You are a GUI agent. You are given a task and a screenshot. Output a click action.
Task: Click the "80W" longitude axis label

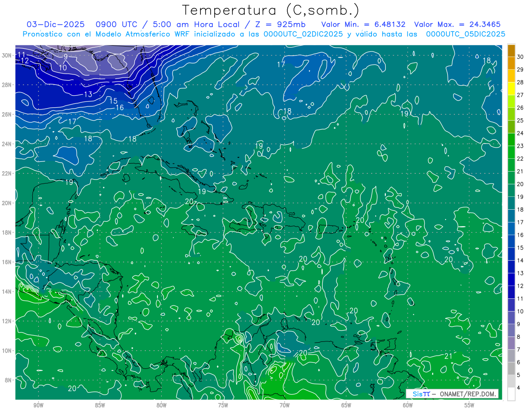click(x=161, y=405)
